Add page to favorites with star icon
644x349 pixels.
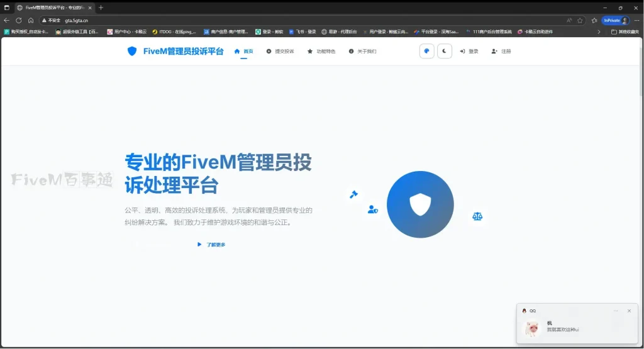[580, 20]
